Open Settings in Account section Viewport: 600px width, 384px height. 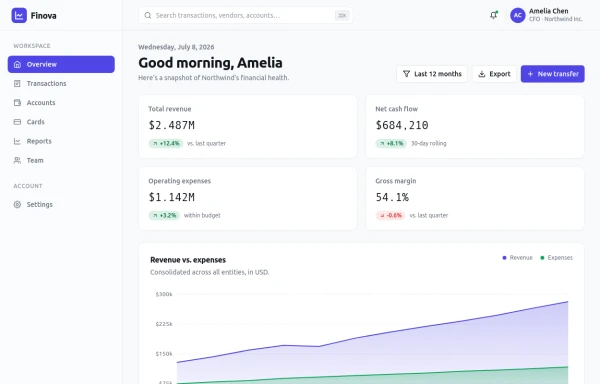point(61,204)
